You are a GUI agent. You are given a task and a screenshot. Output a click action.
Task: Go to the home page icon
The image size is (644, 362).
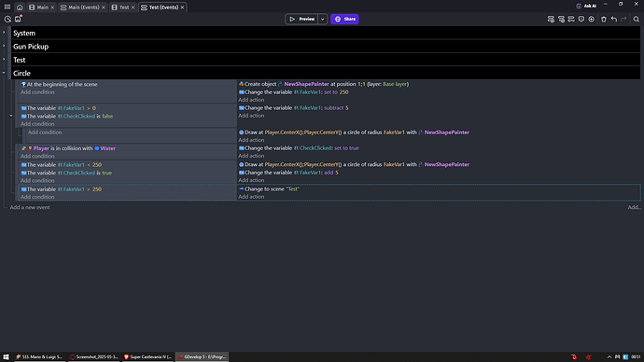coord(20,7)
